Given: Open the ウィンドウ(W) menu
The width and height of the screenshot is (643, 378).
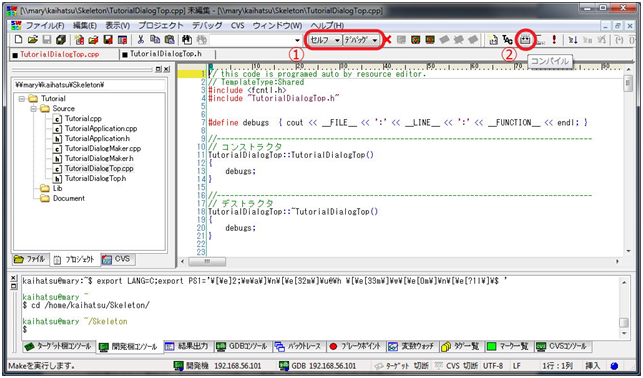Looking at the screenshot, I should click(x=277, y=25).
